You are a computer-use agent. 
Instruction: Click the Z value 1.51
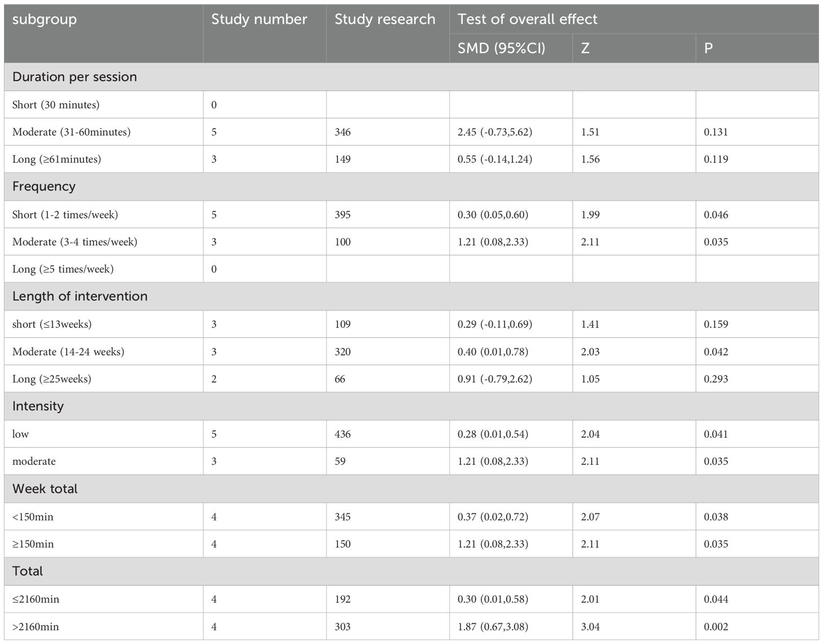pos(590,132)
